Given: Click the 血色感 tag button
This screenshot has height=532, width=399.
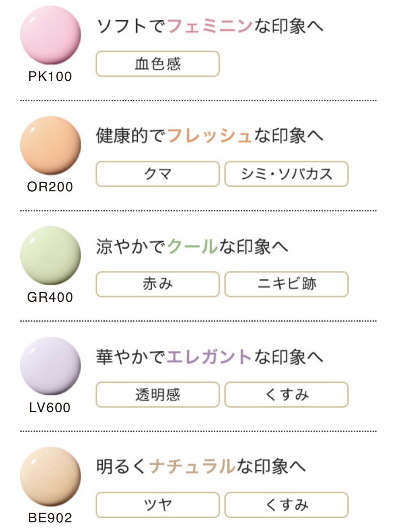Looking at the screenshot, I should pyautogui.click(x=158, y=64).
